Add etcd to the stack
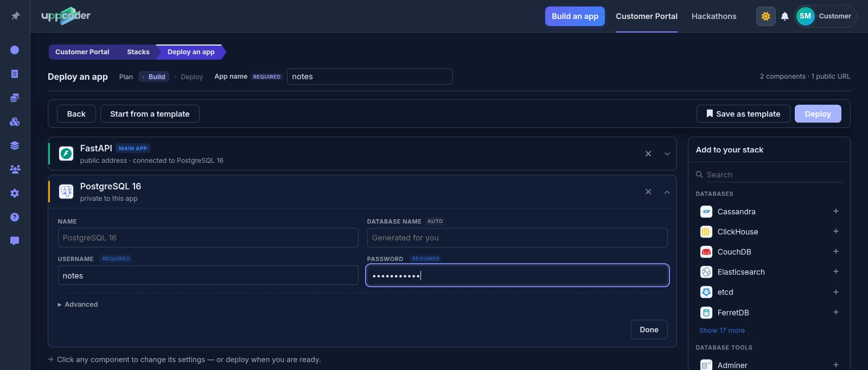 click(836, 292)
